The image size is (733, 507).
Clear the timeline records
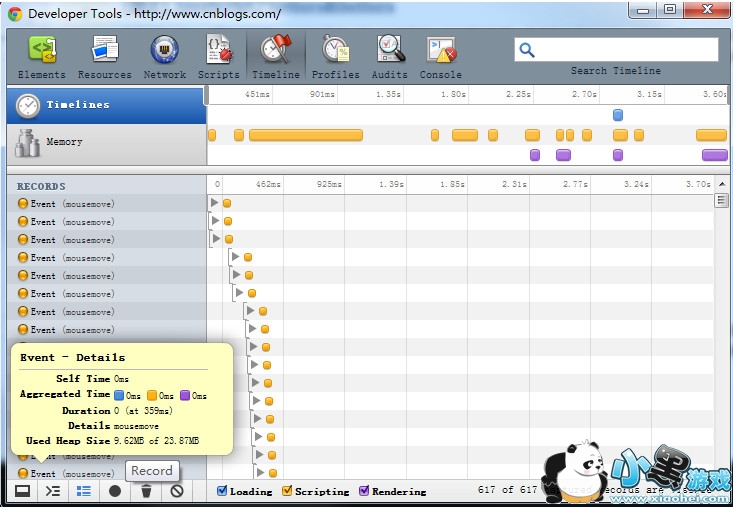coord(177,491)
